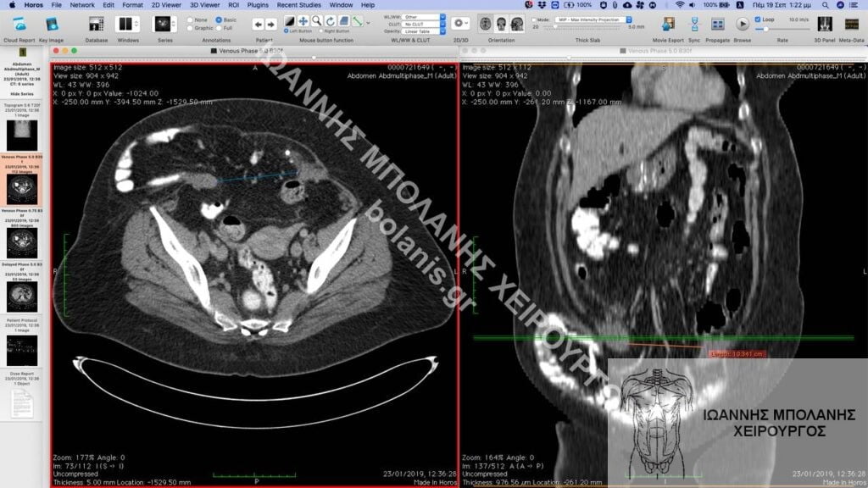
Task: Open the 2D/3D gear dropdown
Action: pyautogui.click(x=460, y=23)
